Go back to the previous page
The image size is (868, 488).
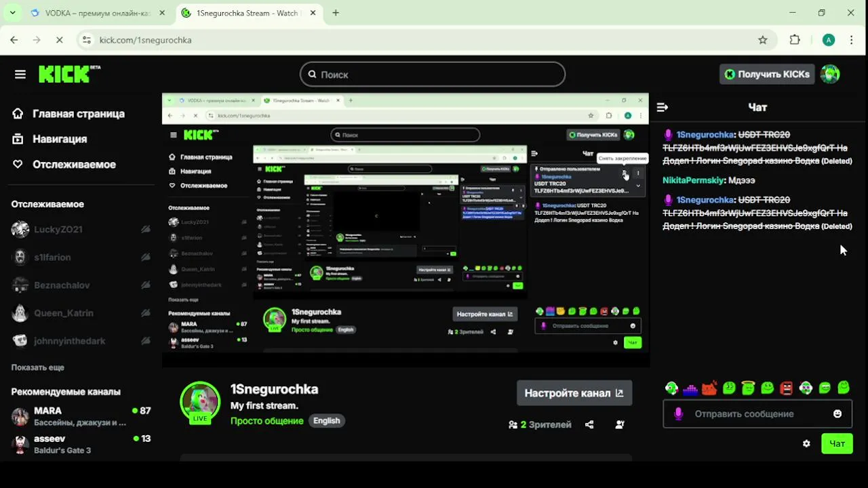[14, 40]
